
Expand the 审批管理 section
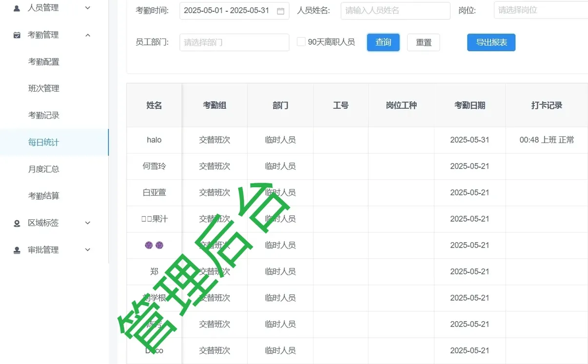point(88,249)
